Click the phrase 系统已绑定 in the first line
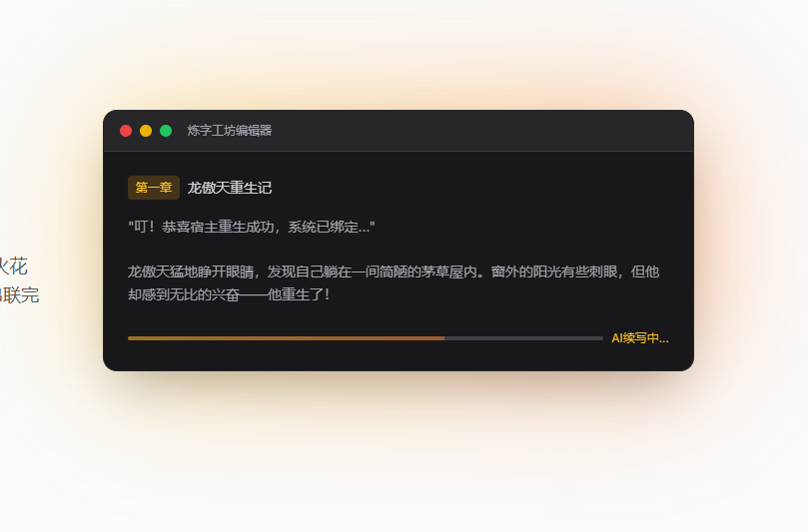 coord(323,227)
